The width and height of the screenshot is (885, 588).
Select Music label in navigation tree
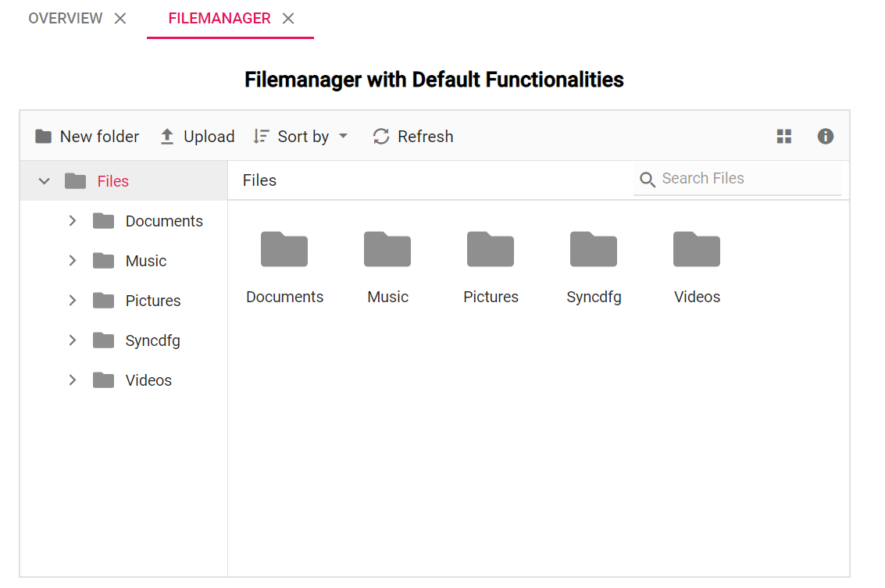tap(146, 262)
